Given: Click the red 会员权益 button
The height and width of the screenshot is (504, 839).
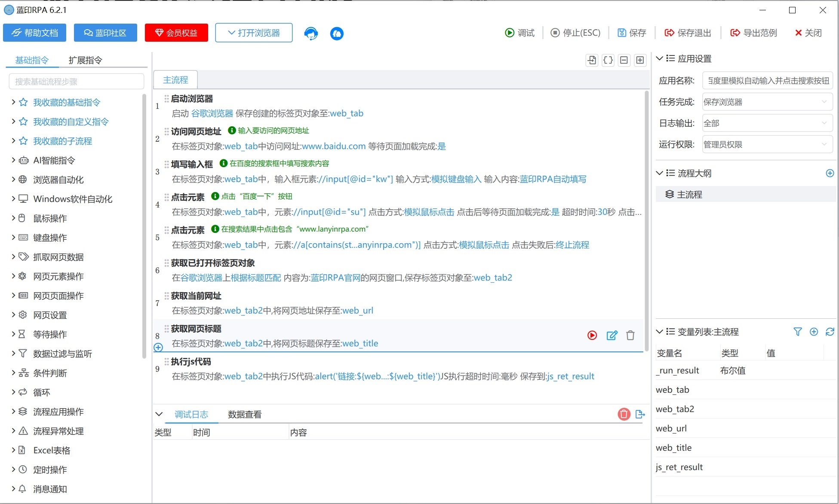Looking at the screenshot, I should (176, 33).
